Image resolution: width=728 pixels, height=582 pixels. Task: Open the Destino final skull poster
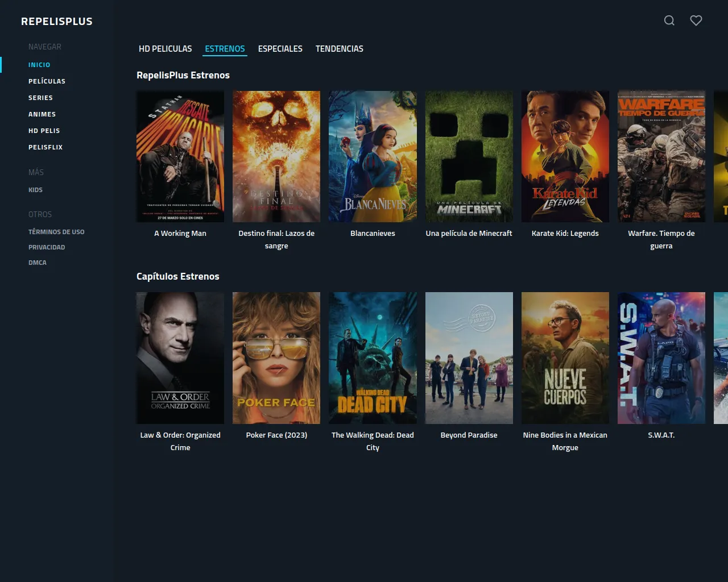click(x=276, y=156)
